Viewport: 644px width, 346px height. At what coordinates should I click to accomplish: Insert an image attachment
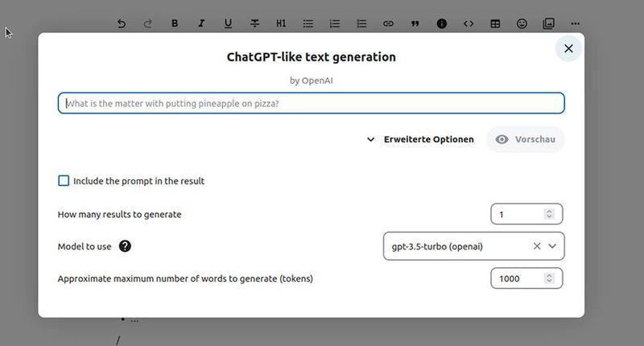pyautogui.click(x=548, y=23)
